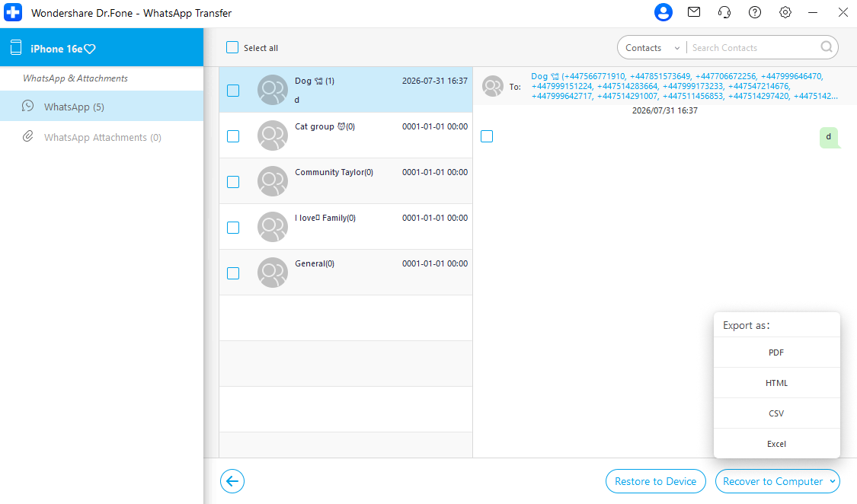
Task: Select WhatsApp (5) in sidebar
Action: coord(101,106)
